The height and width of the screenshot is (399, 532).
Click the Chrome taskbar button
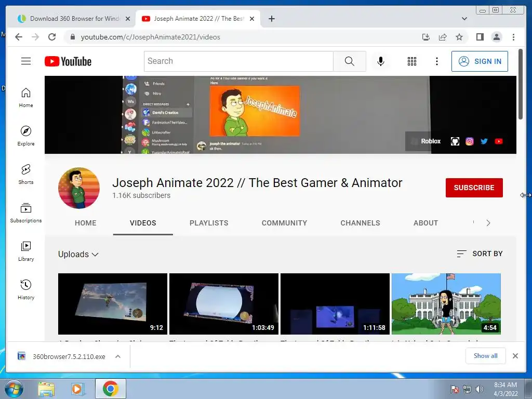110,389
